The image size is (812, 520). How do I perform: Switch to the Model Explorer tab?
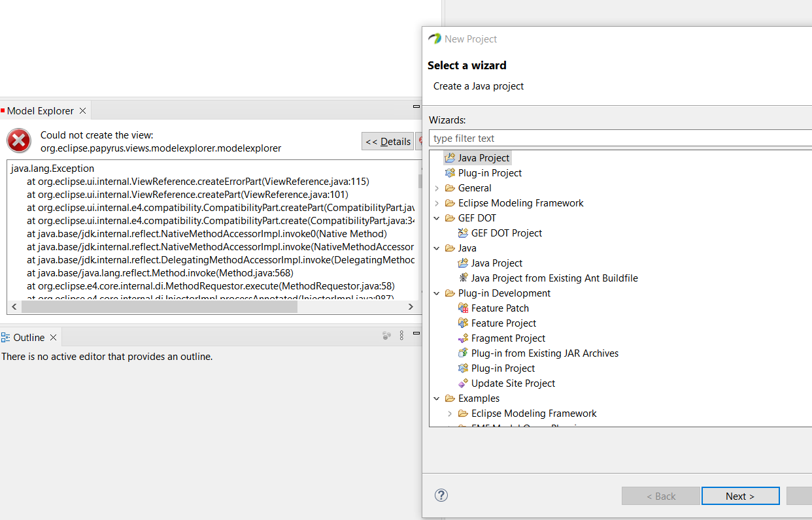pyautogui.click(x=40, y=111)
